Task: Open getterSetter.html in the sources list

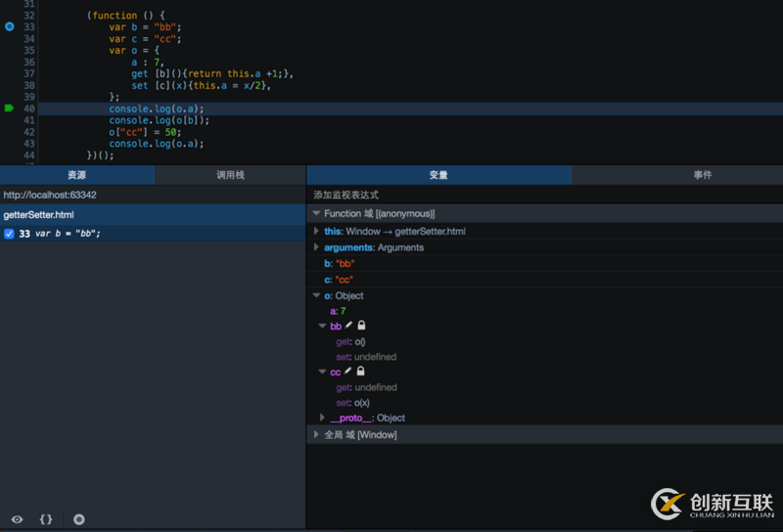Action: click(39, 214)
